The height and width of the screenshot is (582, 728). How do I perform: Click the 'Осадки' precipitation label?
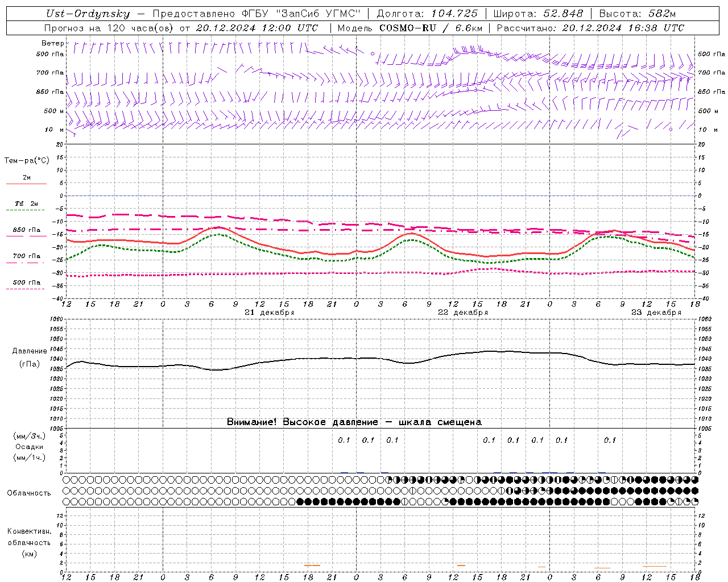coord(30,447)
